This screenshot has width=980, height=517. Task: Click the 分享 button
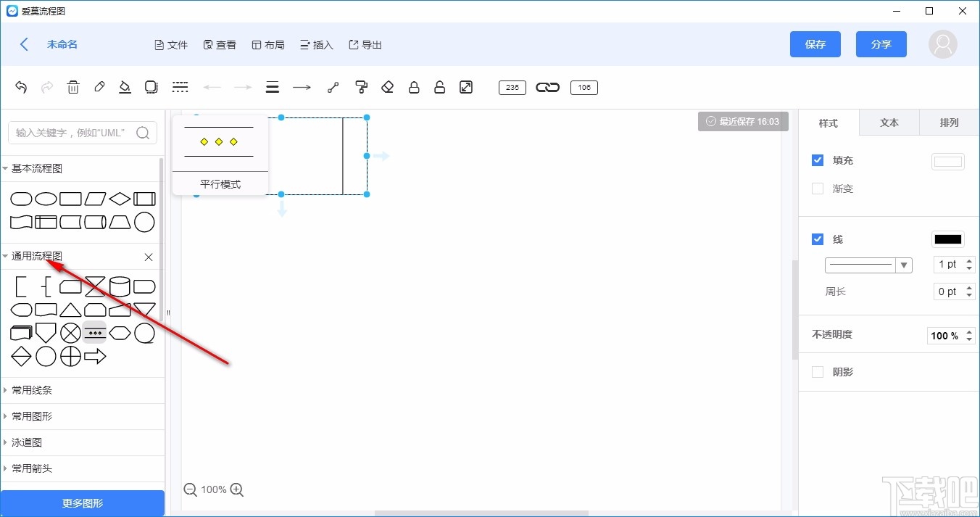pyautogui.click(x=881, y=44)
